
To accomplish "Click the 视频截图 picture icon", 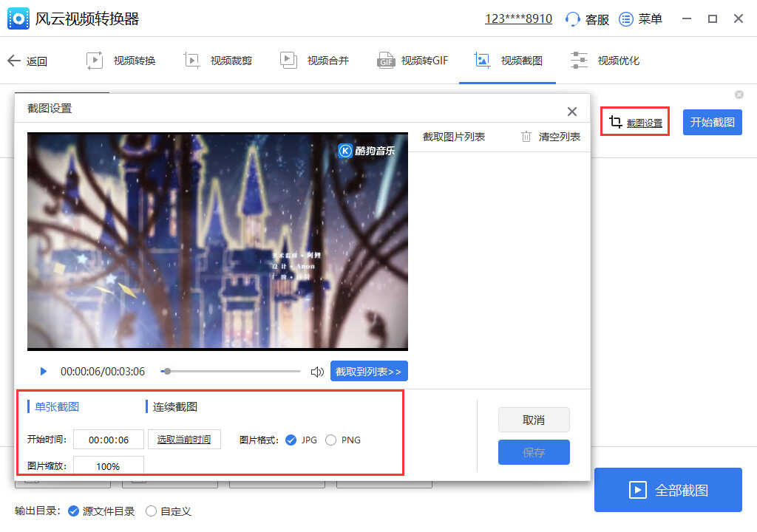I will [482, 61].
